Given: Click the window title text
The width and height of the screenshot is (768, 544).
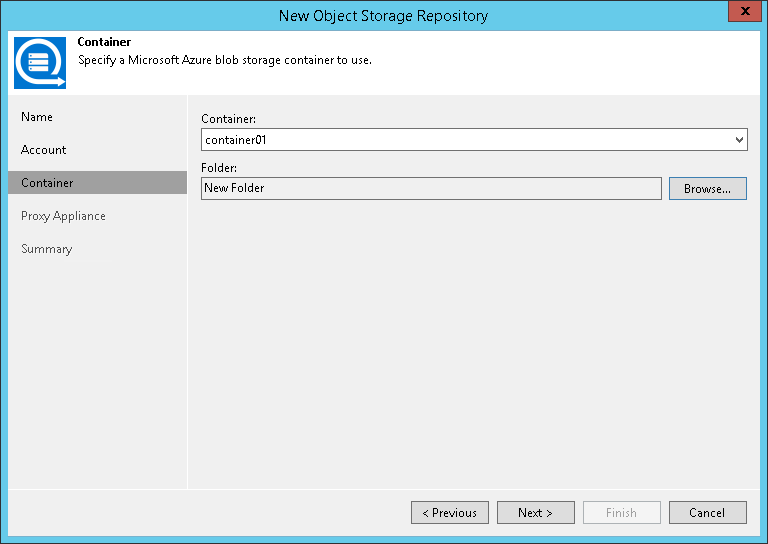Looking at the screenshot, I should [384, 16].
